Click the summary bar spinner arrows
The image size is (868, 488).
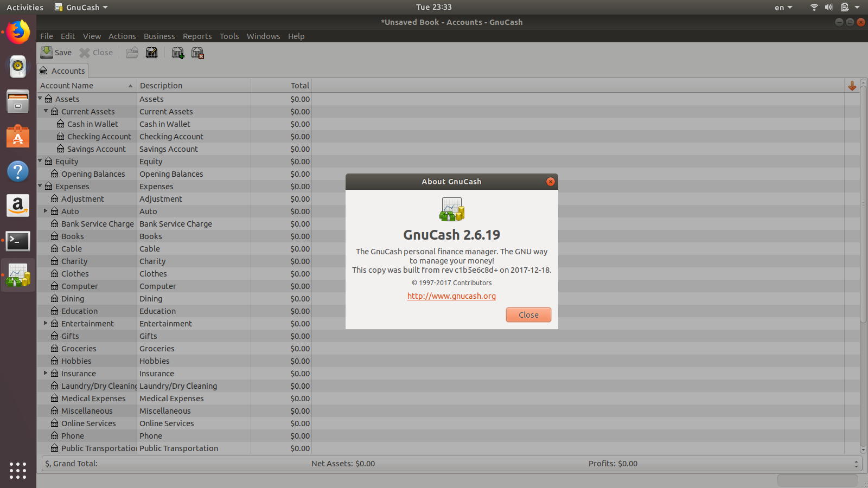coord(856,464)
